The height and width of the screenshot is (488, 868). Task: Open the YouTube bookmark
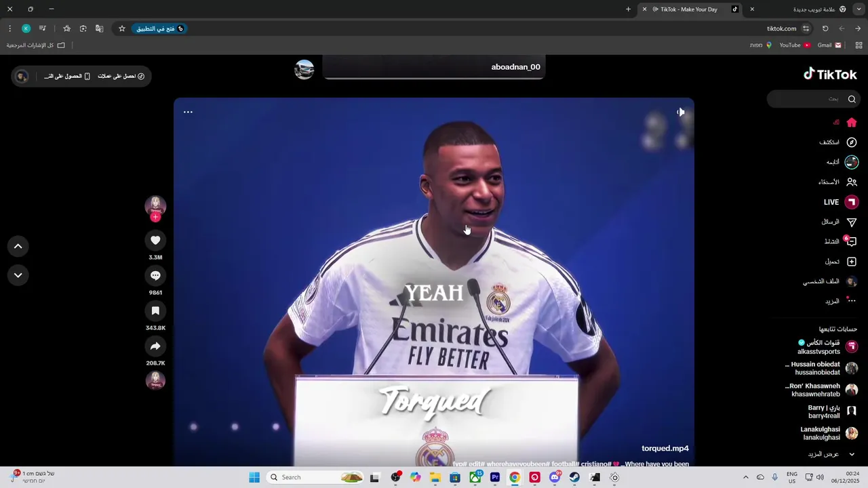pyautogui.click(x=795, y=45)
